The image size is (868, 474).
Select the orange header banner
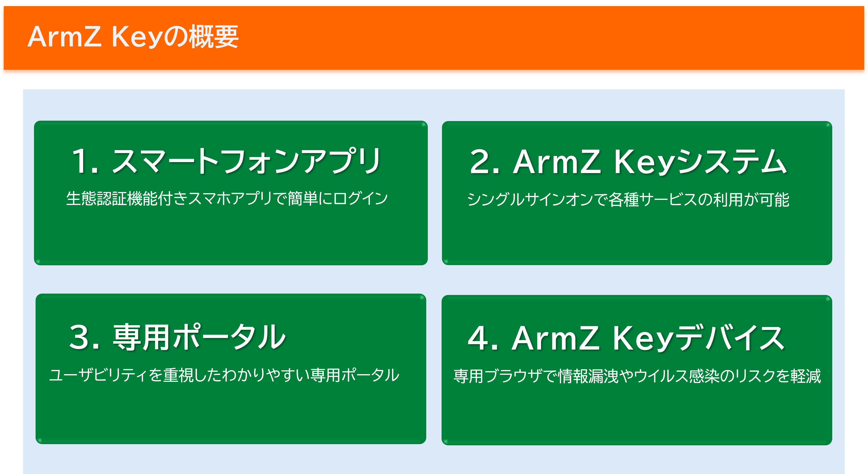434,38
